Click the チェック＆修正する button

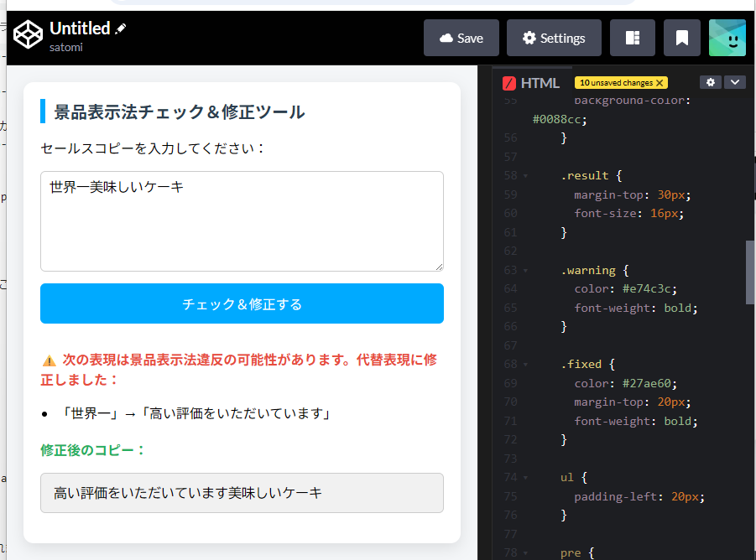coord(242,303)
